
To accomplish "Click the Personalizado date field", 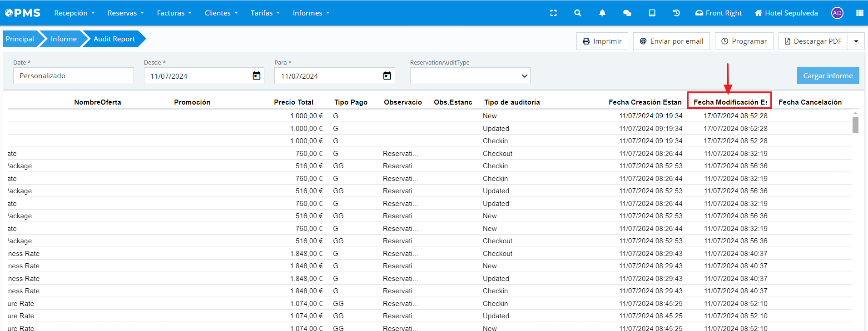I will tap(74, 76).
